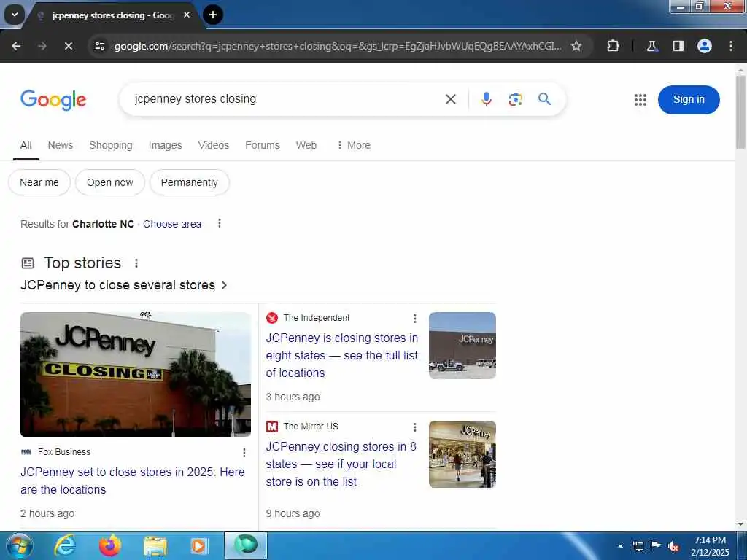Image resolution: width=747 pixels, height=560 pixels.
Task: Start voice search with microphone
Action: point(487,99)
